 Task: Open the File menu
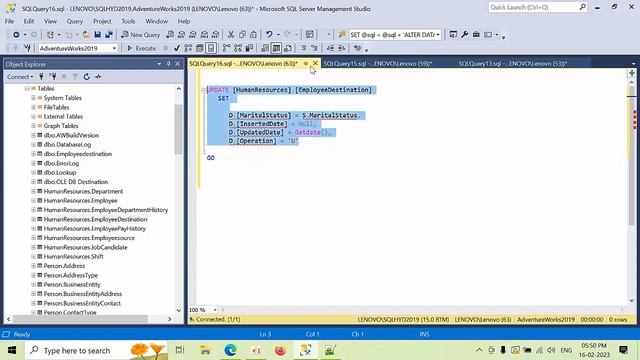point(9,21)
